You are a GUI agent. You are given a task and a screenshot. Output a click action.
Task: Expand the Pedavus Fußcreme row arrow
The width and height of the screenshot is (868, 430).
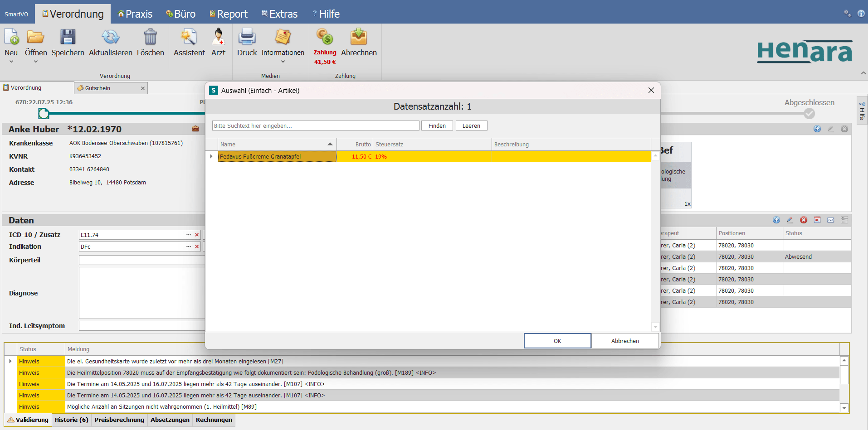click(x=211, y=156)
